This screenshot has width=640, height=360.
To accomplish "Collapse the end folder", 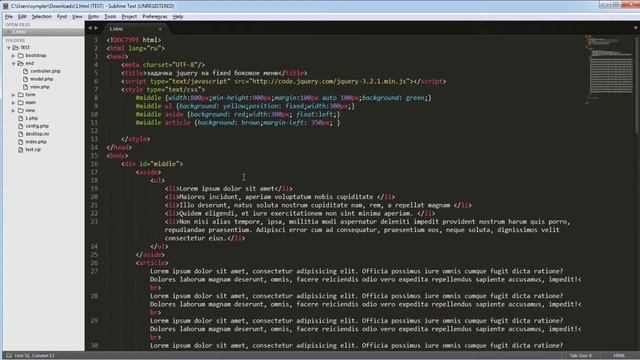I will [13, 64].
